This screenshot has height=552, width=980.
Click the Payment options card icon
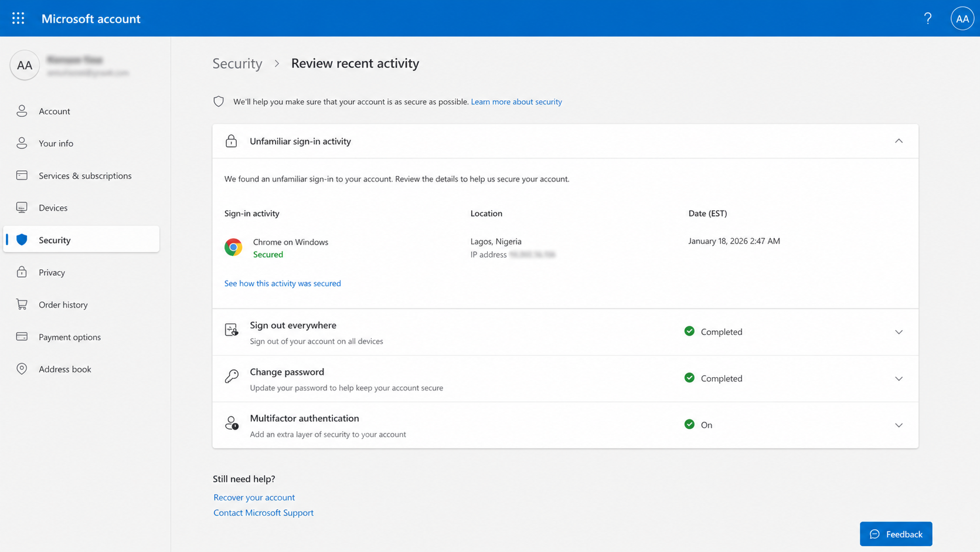[22, 337]
